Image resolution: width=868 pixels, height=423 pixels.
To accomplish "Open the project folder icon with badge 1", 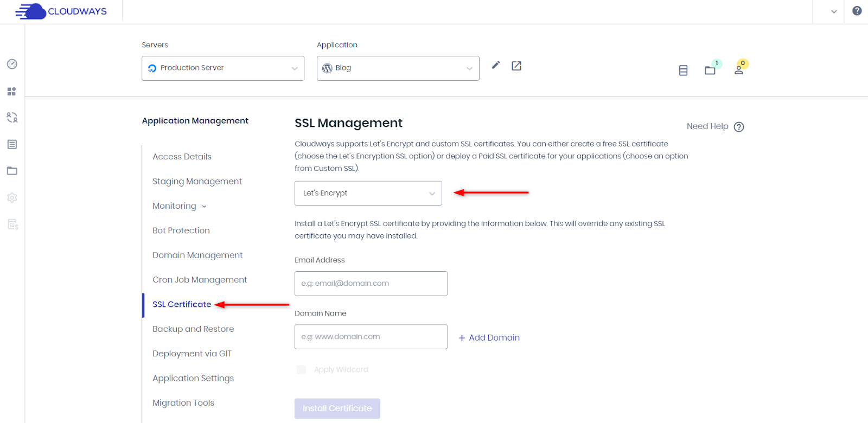I will coord(710,70).
